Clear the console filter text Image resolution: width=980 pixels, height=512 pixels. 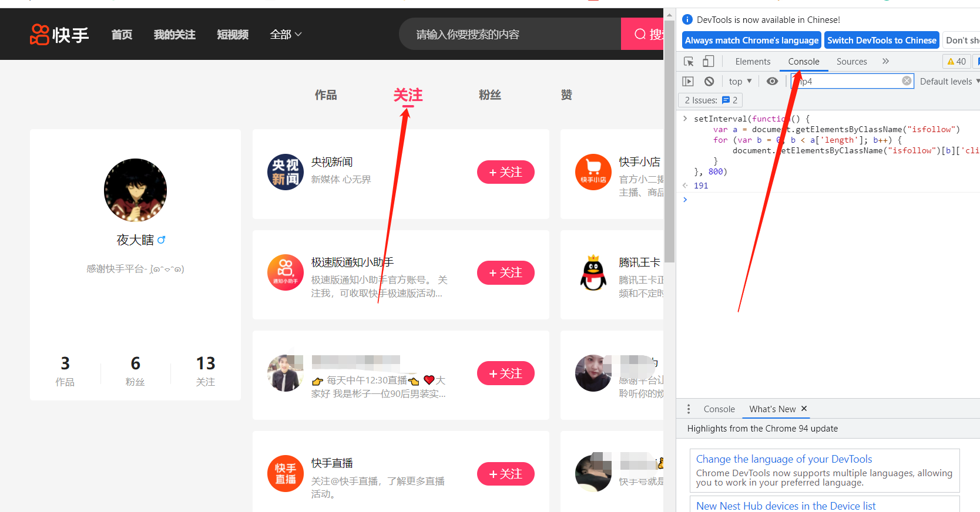(907, 81)
